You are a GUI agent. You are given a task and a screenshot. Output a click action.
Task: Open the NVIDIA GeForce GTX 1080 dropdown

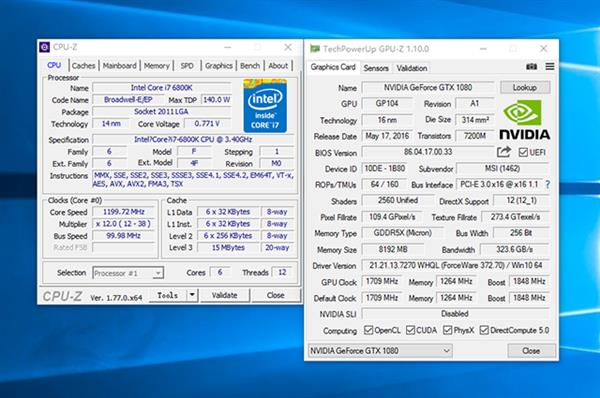(x=380, y=351)
